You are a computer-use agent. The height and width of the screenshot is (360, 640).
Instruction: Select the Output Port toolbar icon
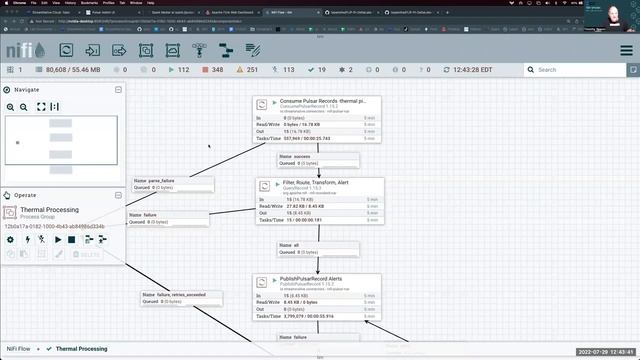[x=119, y=50]
